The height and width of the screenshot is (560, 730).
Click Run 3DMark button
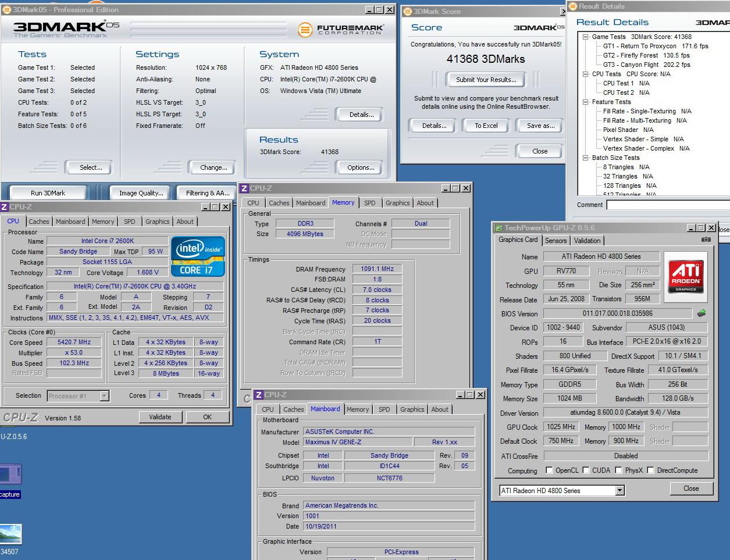pyautogui.click(x=48, y=193)
